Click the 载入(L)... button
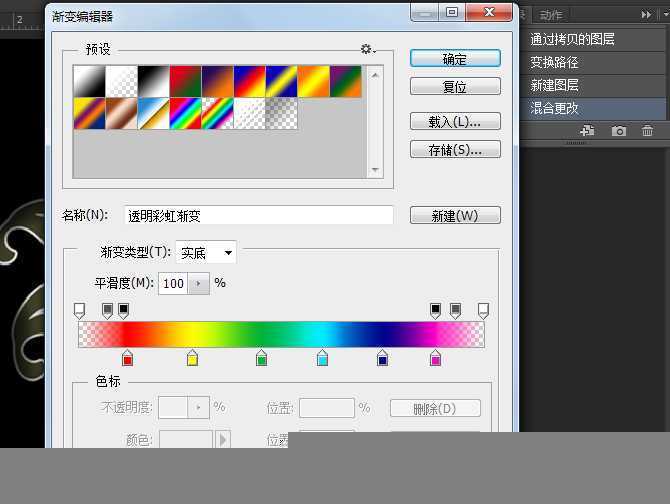The height and width of the screenshot is (504, 670). 455,122
